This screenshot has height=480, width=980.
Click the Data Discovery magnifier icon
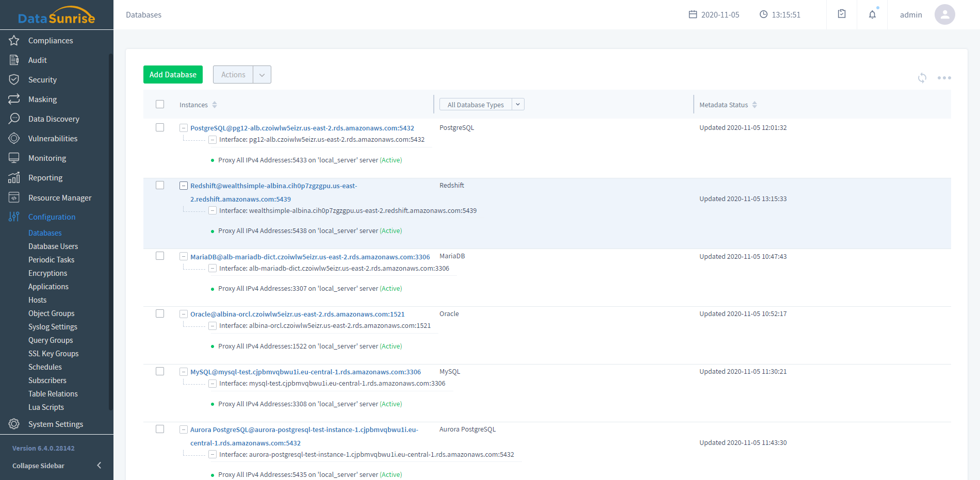pos(14,119)
